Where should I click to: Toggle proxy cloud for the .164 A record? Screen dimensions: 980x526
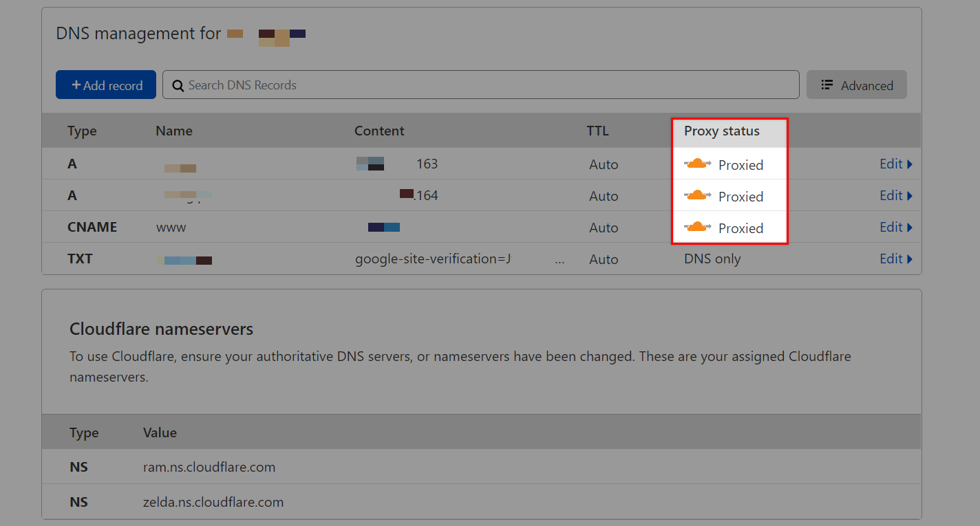point(697,195)
